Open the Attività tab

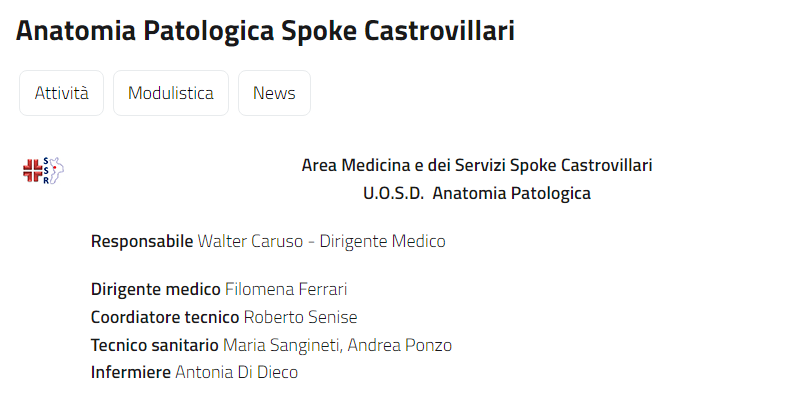pyautogui.click(x=62, y=93)
